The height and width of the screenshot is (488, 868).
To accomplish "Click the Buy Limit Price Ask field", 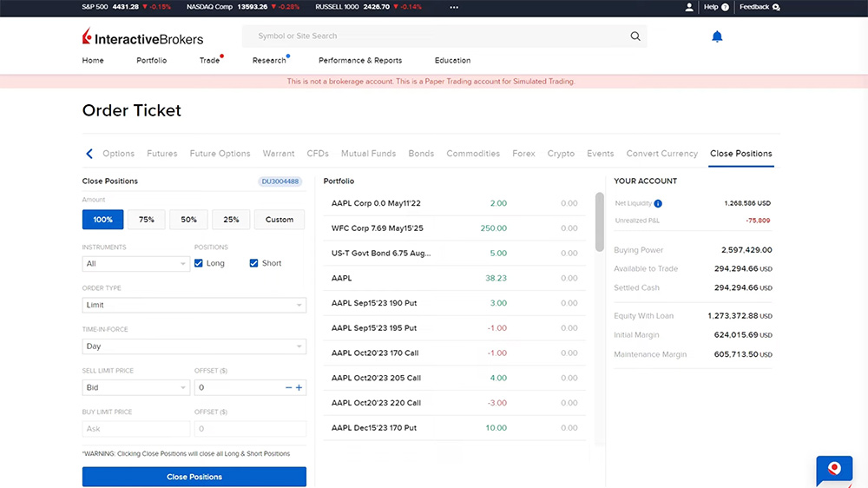I will [x=136, y=429].
